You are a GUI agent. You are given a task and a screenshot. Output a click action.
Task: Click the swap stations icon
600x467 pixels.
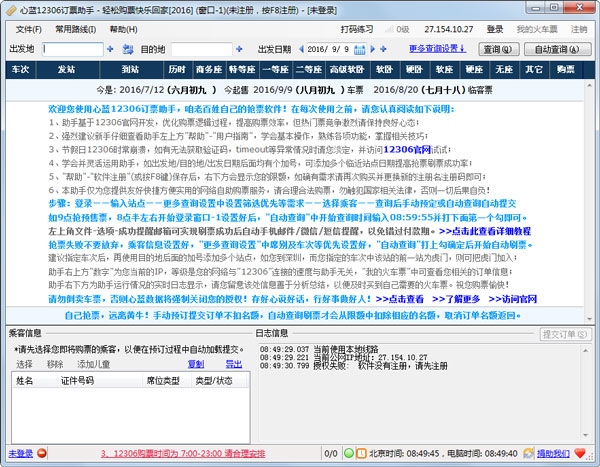pyautogui.click(x=129, y=49)
